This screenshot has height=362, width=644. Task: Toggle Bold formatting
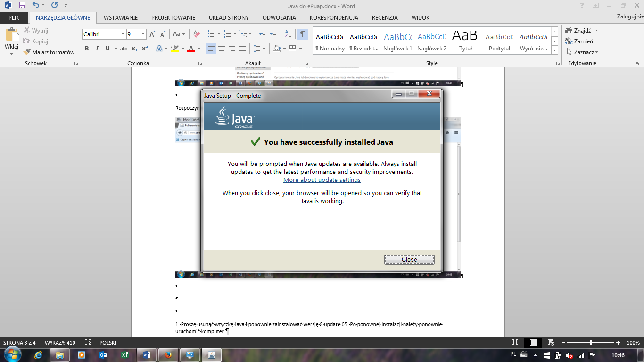point(87,49)
